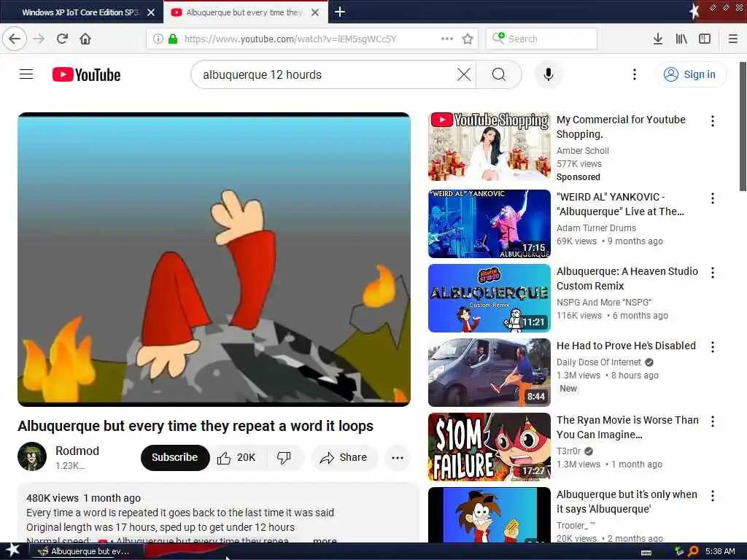Image resolution: width=747 pixels, height=560 pixels.
Task: Click the T3rr0r channel name
Action: pyautogui.click(x=568, y=451)
